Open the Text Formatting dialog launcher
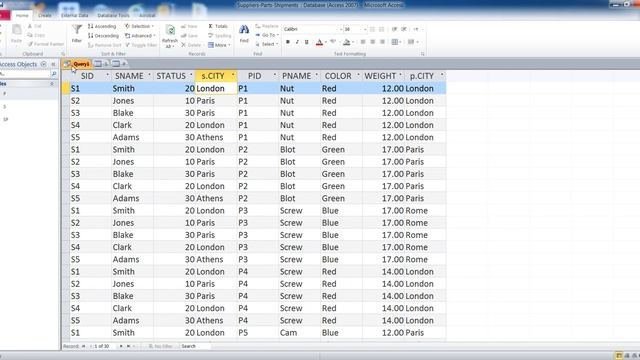The image size is (640, 360). (x=422, y=54)
